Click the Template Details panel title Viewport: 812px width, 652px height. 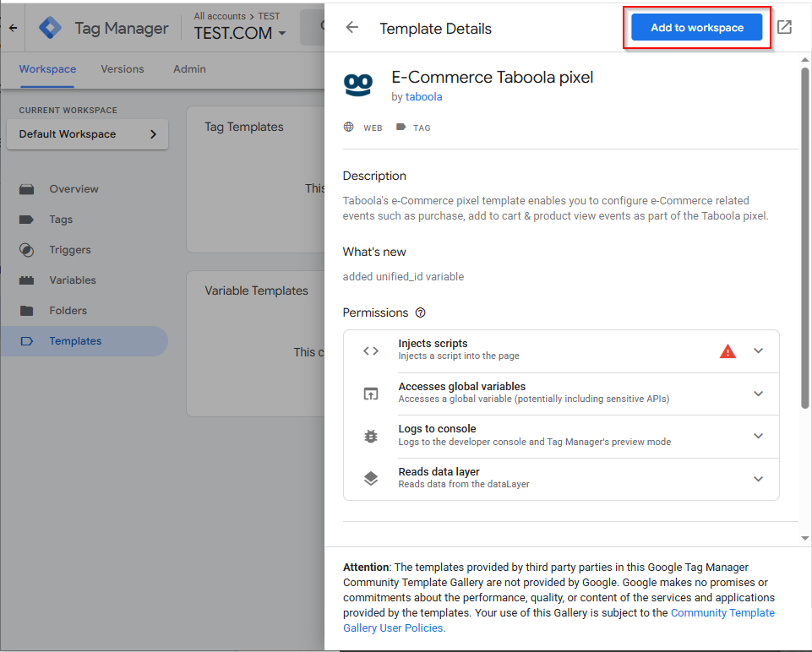(x=435, y=29)
